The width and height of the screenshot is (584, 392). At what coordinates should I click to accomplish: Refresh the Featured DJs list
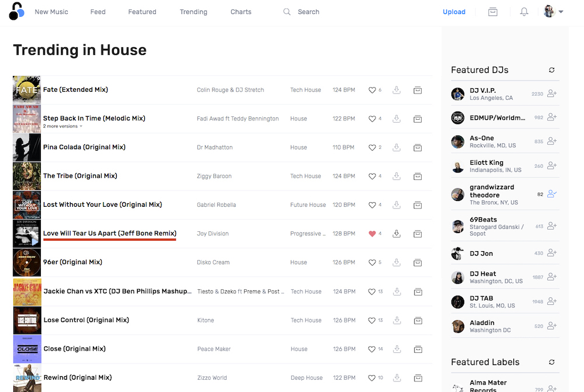pyautogui.click(x=552, y=70)
